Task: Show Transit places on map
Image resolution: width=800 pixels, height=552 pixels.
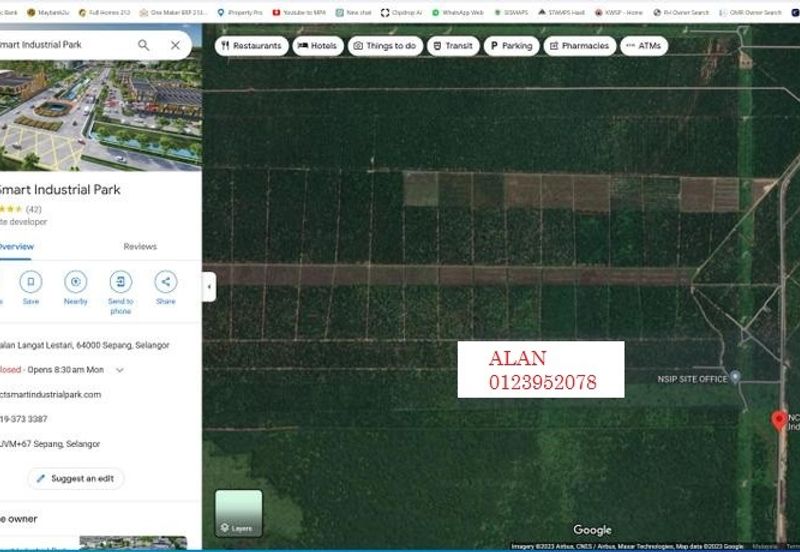Action: 453,46
